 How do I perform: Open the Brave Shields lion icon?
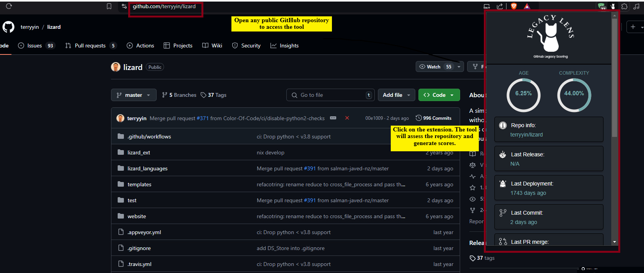(513, 6)
